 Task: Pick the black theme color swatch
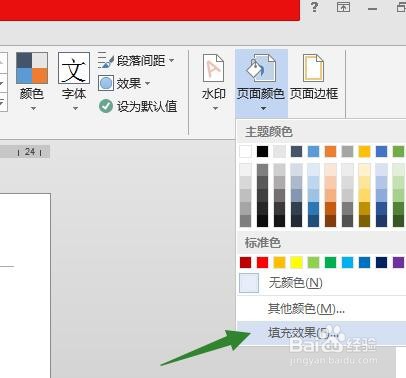click(x=262, y=151)
